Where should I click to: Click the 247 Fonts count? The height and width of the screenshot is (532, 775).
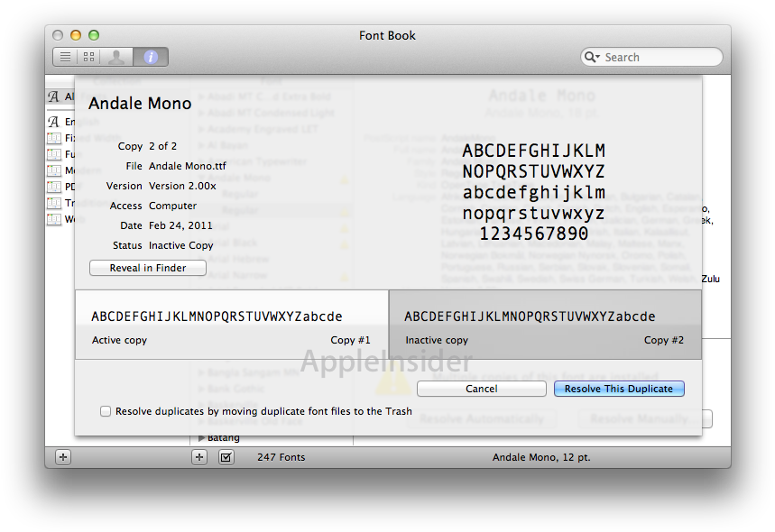pyautogui.click(x=281, y=457)
